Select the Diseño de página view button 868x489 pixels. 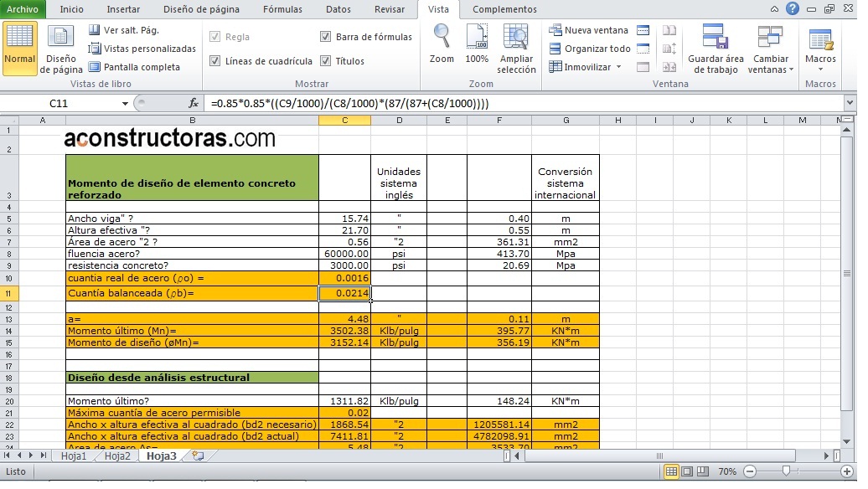tap(61, 49)
